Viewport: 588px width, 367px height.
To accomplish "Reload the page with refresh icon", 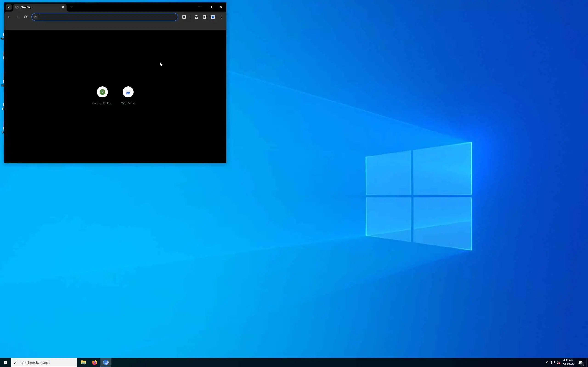I will pos(26,17).
